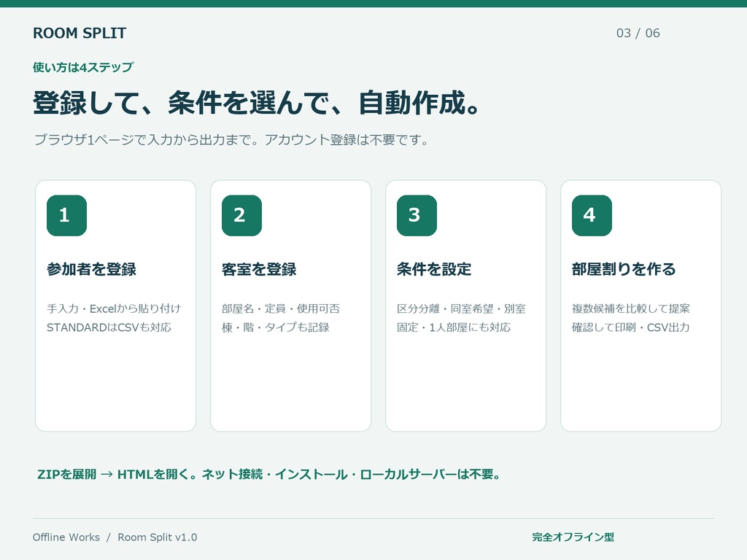The width and height of the screenshot is (747, 560).
Task: Click the 03 / 06 page indicator
Action: pos(638,33)
